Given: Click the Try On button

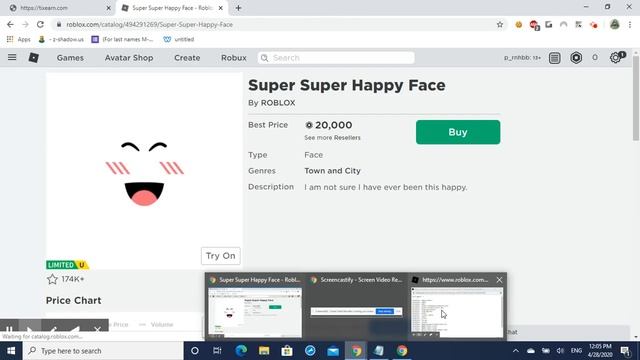Looking at the screenshot, I should point(220,256).
